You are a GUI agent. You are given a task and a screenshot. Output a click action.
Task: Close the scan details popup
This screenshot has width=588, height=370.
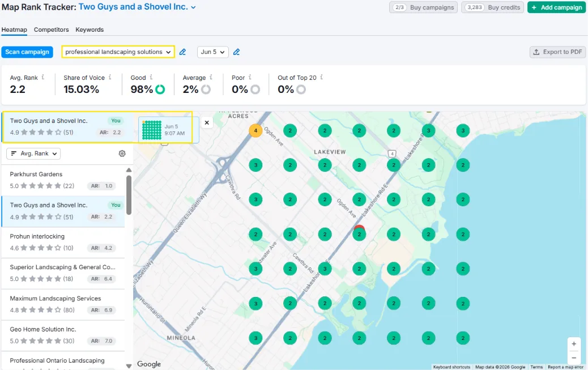(x=207, y=123)
